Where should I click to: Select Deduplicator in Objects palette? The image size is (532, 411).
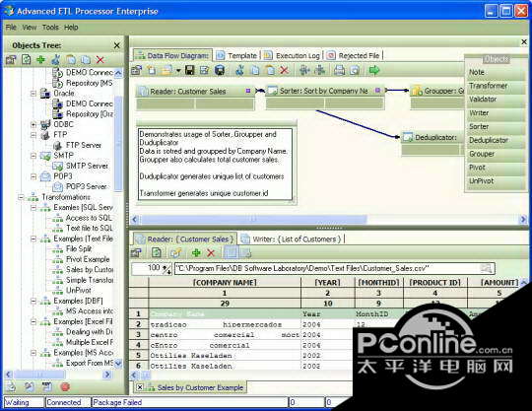click(495, 140)
